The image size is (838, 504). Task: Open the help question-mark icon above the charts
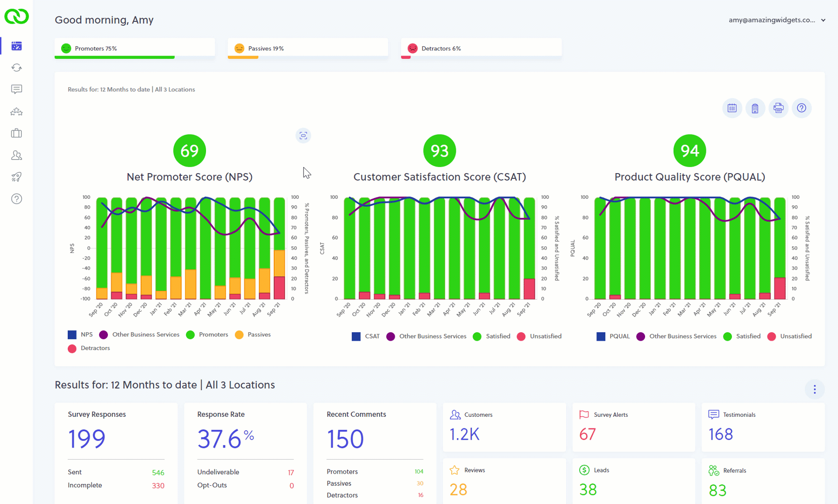coord(802,108)
